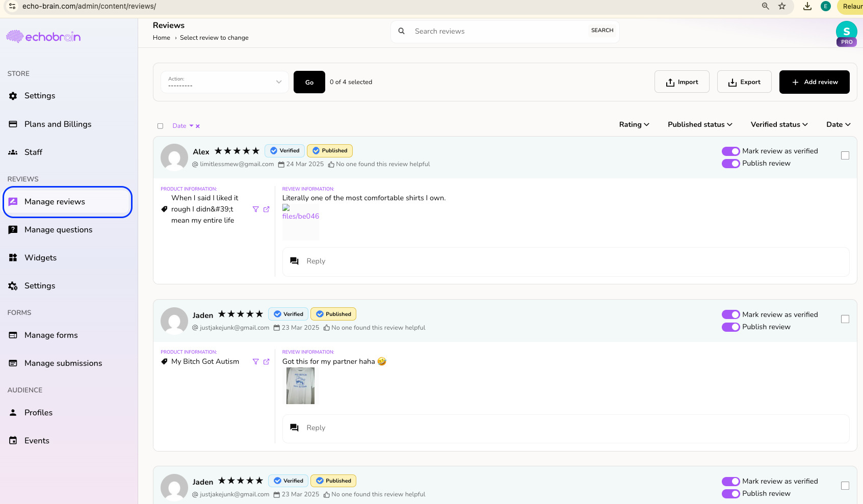863x504 pixels.
Task: Click the Staff people icon
Action: tap(13, 152)
